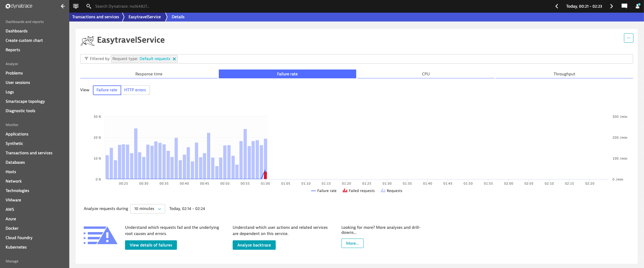
Task: Click the EasytravelService Tomcat icon
Action: coord(88,41)
